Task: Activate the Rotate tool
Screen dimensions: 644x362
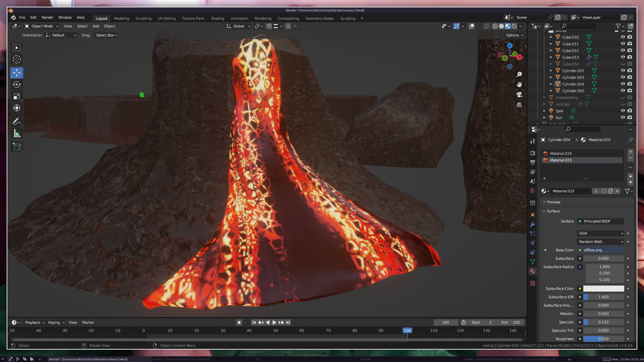Action: click(17, 84)
